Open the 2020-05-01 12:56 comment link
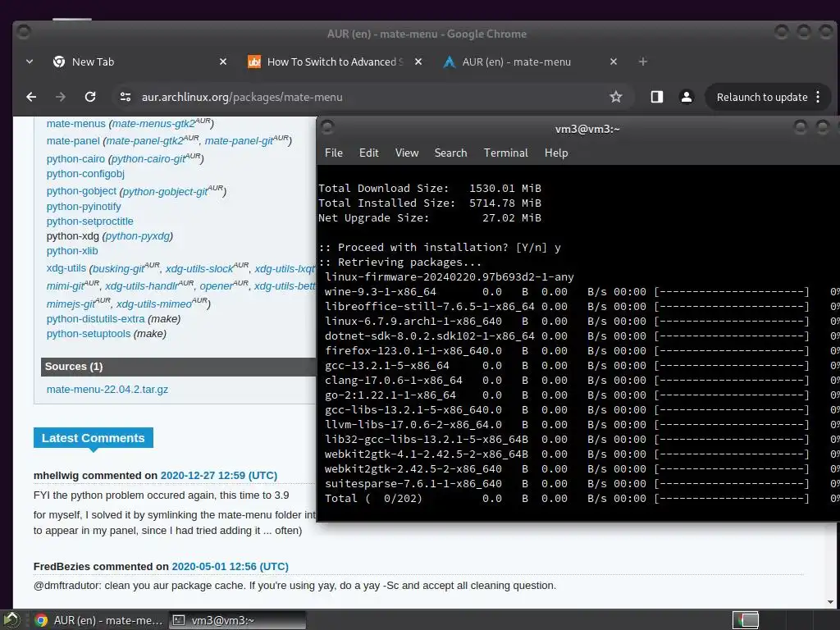The width and height of the screenshot is (840, 630). tap(230, 567)
